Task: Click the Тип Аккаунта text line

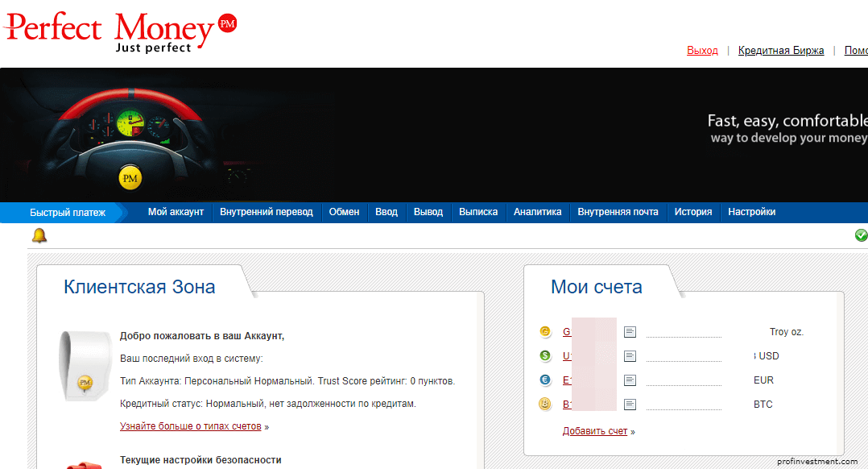Action: point(287,381)
